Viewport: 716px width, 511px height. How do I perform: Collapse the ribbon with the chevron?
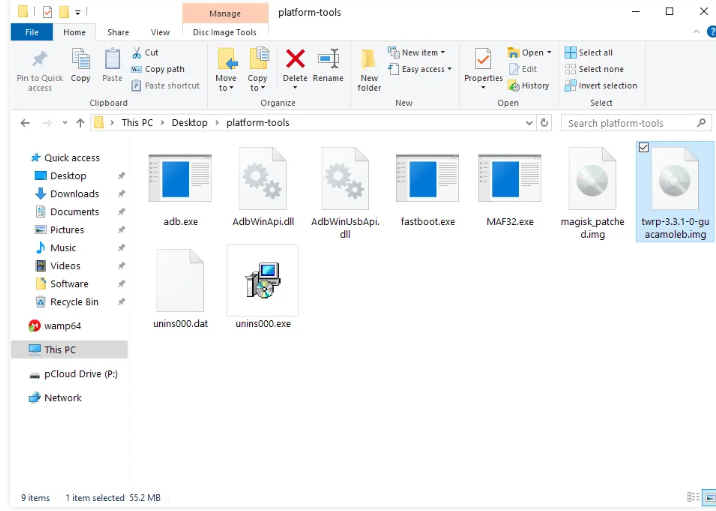coord(696,32)
